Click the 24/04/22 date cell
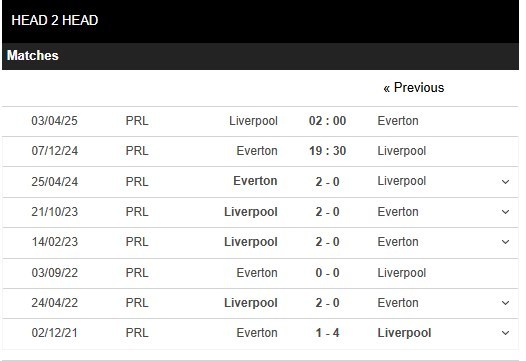 pos(55,303)
